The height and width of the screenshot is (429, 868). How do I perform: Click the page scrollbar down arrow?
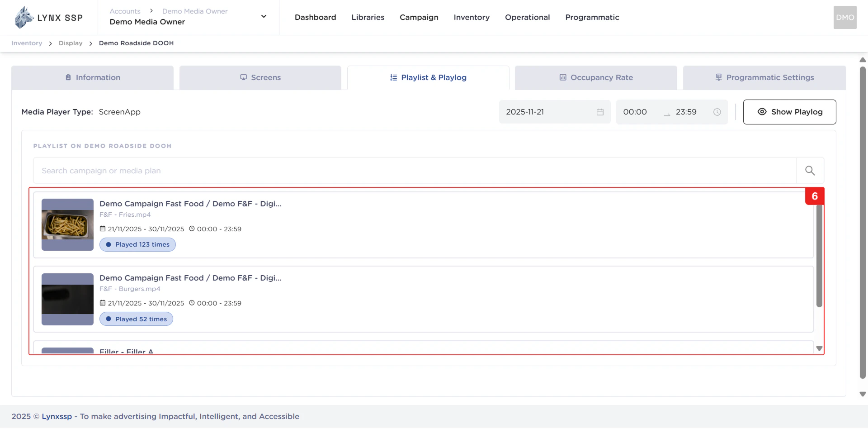863,394
